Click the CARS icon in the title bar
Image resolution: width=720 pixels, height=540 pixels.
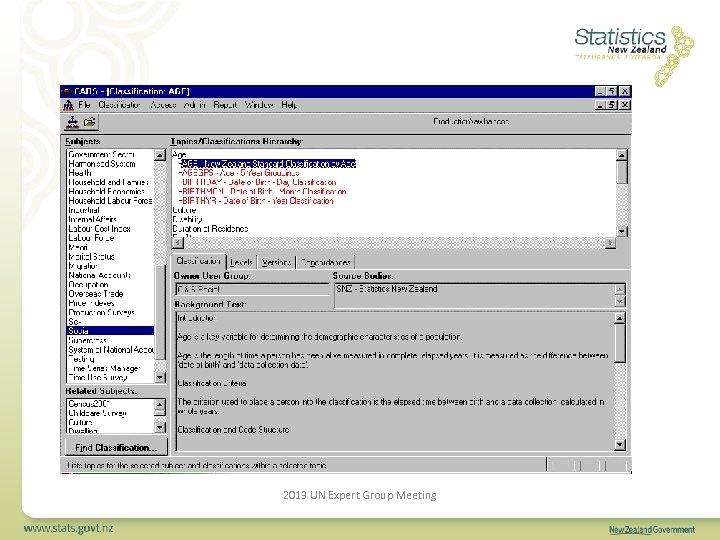(67, 91)
